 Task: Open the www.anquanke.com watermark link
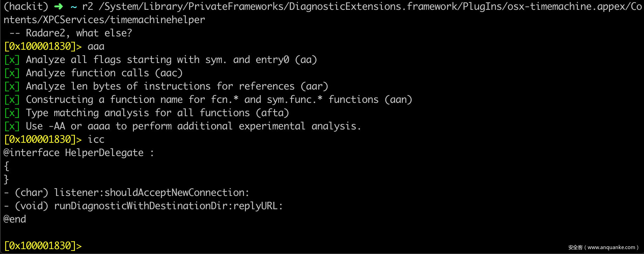(611, 247)
